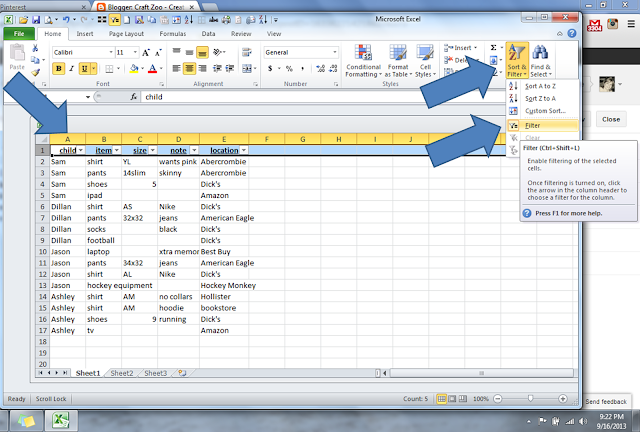640x432 pixels.
Task: Switch to Sheet2 worksheet tab
Action: [122, 373]
